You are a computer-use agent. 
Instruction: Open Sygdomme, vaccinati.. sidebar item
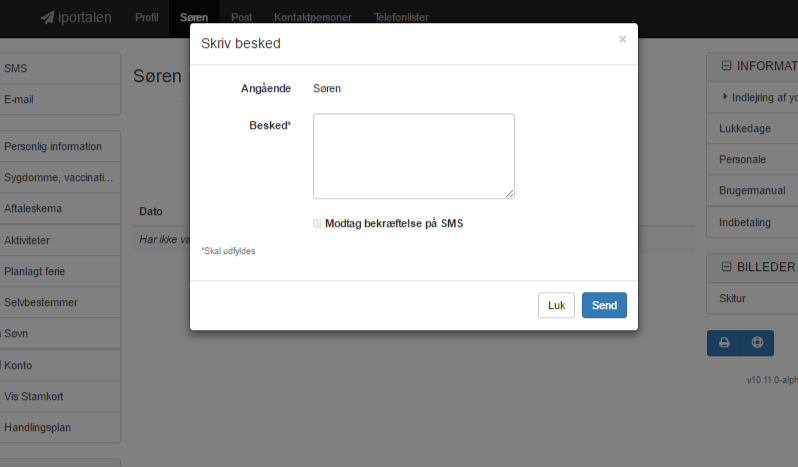(x=60, y=177)
